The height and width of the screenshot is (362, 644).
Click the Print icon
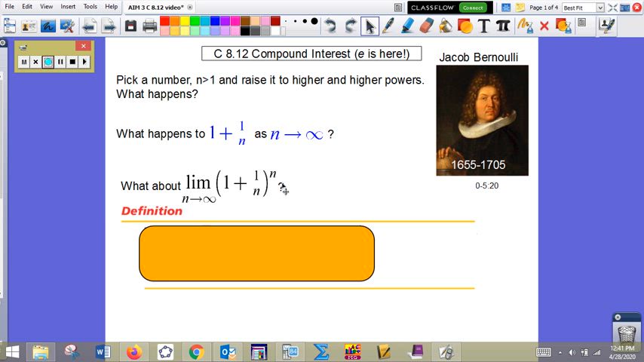[149, 26]
